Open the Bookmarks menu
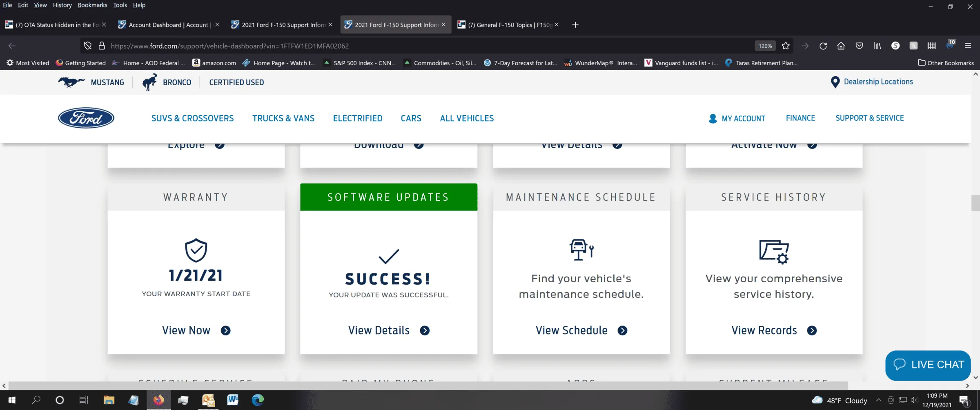 pyautogui.click(x=92, y=5)
